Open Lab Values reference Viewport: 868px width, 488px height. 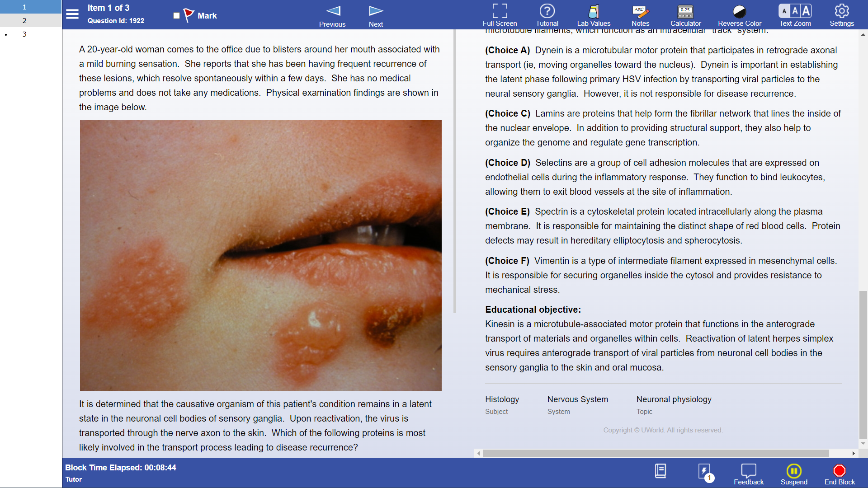tap(594, 15)
